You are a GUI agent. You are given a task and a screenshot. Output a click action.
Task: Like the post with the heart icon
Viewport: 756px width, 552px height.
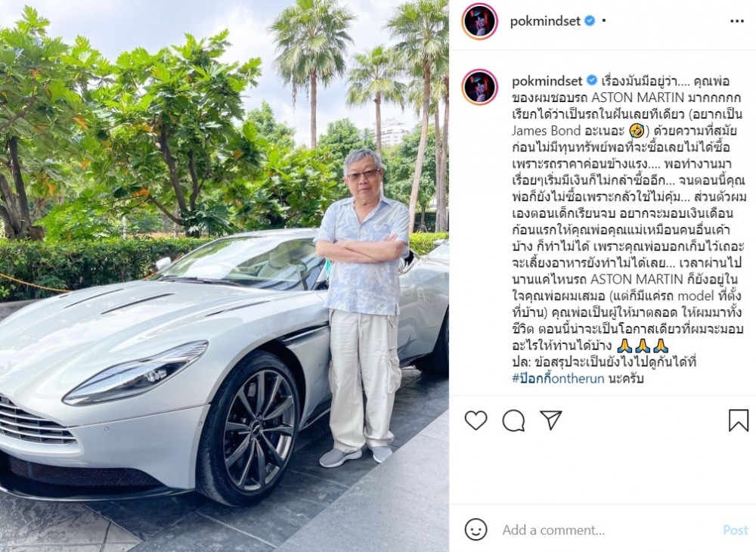coord(476,420)
